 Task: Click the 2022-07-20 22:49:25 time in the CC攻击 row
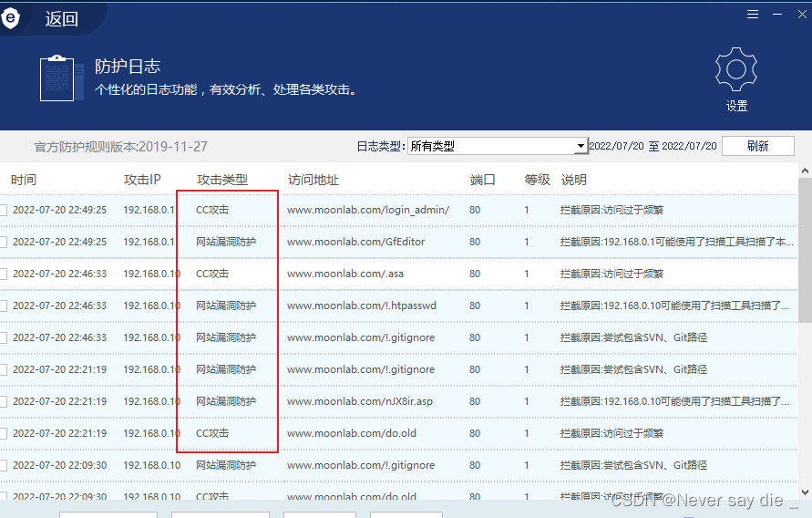pyautogui.click(x=59, y=210)
